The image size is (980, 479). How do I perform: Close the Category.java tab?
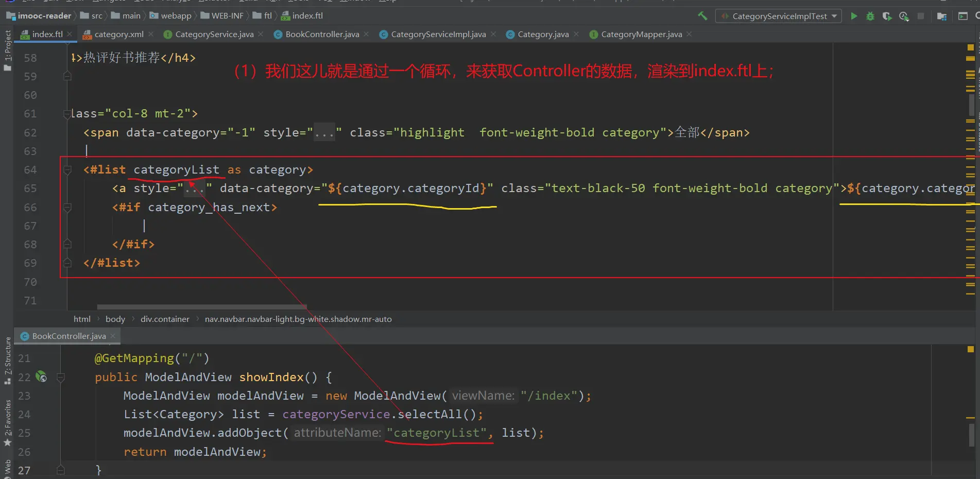coord(576,35)
